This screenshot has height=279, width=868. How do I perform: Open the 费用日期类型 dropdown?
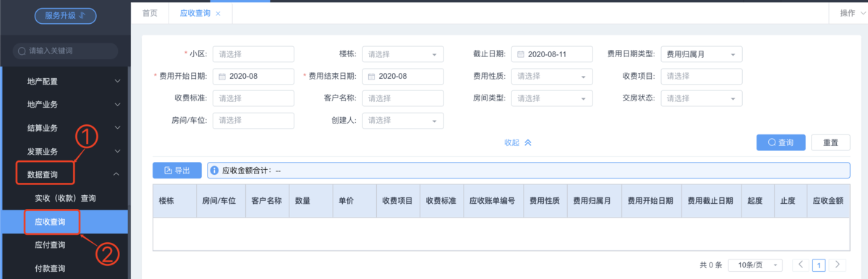click(x=702, y=54)
